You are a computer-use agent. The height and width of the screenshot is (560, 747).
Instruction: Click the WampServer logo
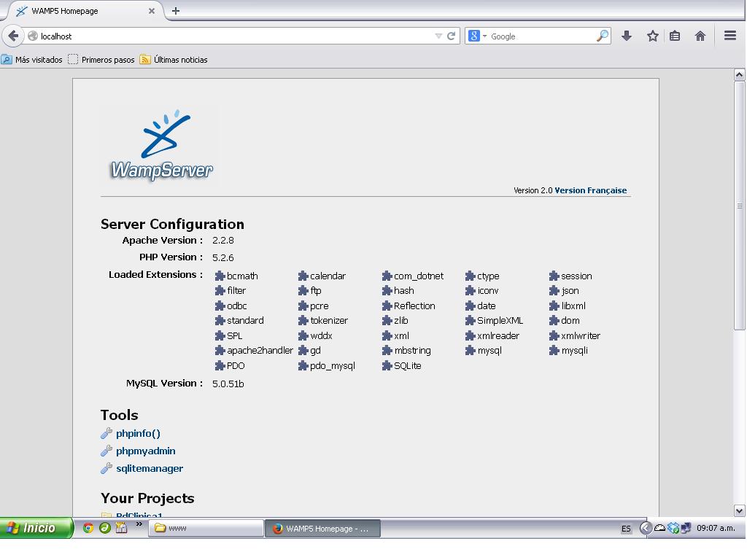pyautogui.click(x=161, y=145)
